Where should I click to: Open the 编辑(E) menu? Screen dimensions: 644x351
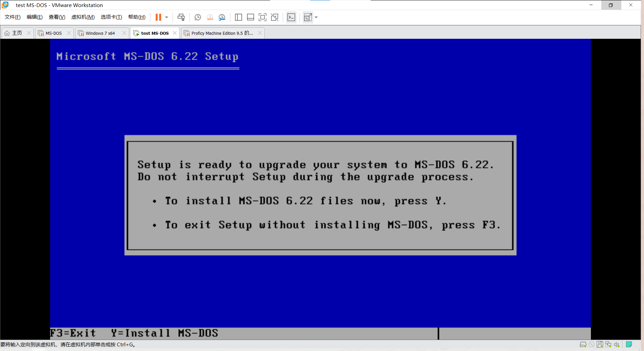[x=34, y=17]
